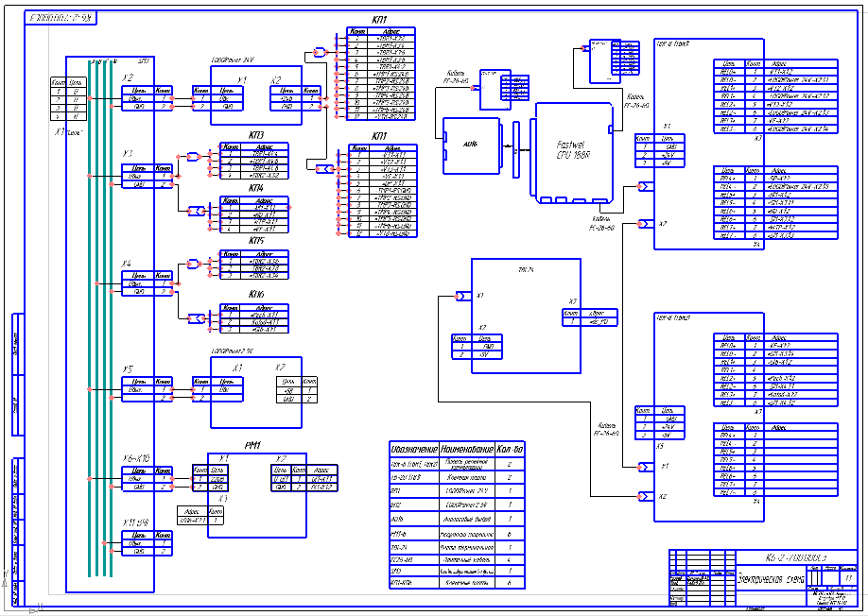Viewport: 868px width, 616px height.
Task: Select the X3 connector label on left bus
Action: (x=128, y=154)
